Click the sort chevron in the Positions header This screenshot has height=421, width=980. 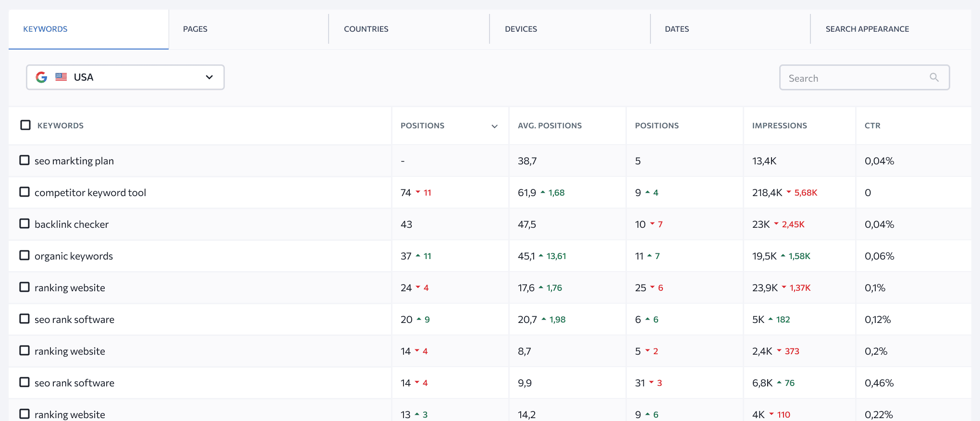[x=494, y=126]
